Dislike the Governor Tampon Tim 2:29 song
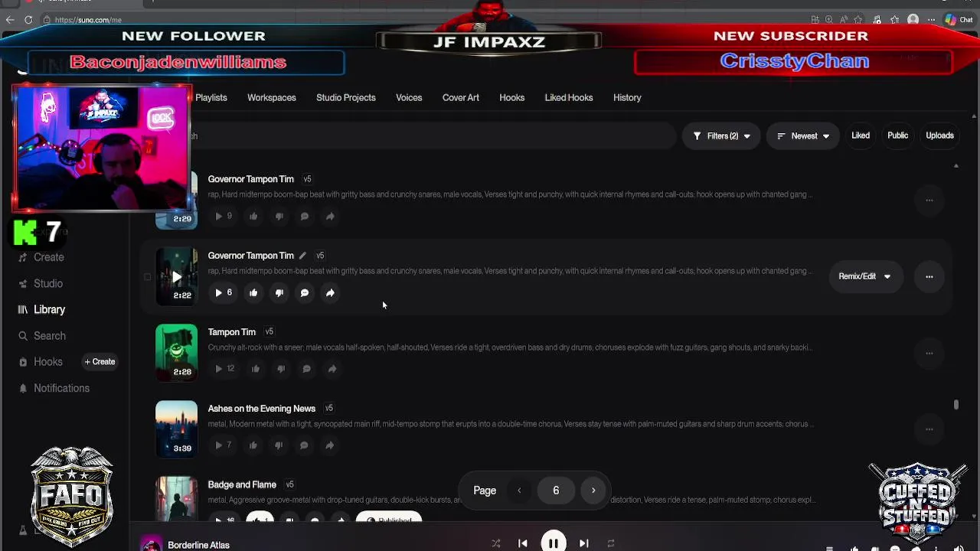The width and height of the screenshot is (980, 551). (x=279, y=217)
